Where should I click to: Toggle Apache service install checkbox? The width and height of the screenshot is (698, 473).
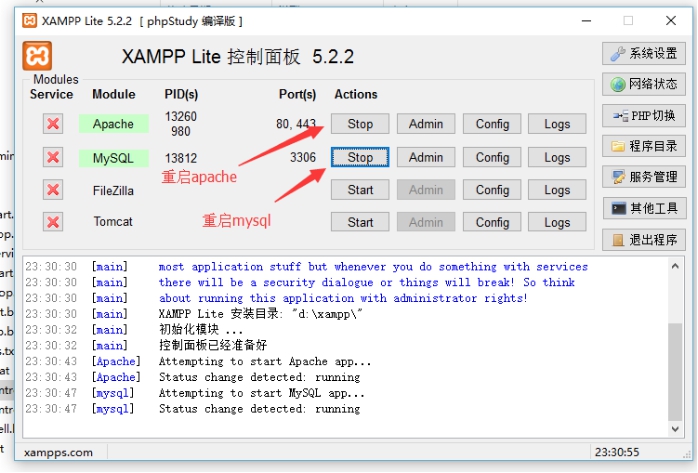tap(53, 124)
